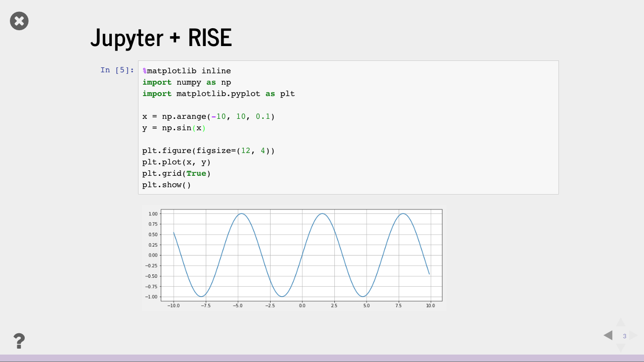Click the faded down navigation arrow
The width and height of the screenshot is (644, 362).
pyautogui.click(x=621, y=348)
